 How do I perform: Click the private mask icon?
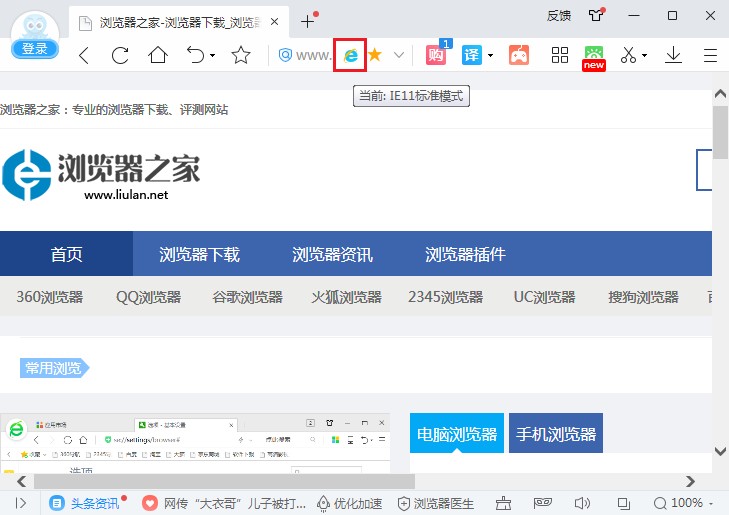[x=543, y=502]
